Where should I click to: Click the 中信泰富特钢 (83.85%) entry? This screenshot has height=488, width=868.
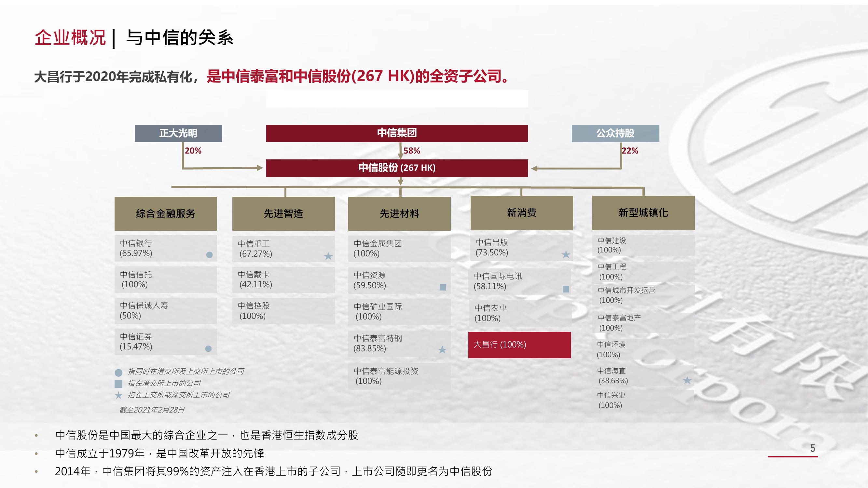(399, 344)
